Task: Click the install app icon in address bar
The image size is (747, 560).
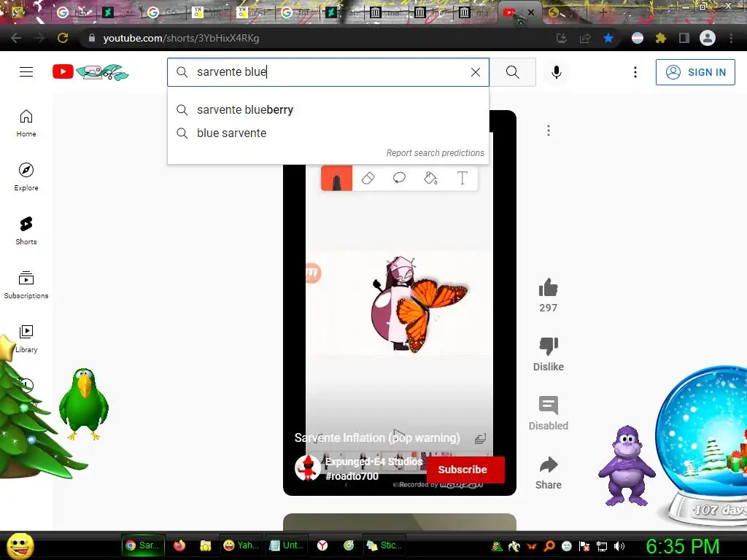Action: coord(562,38)
